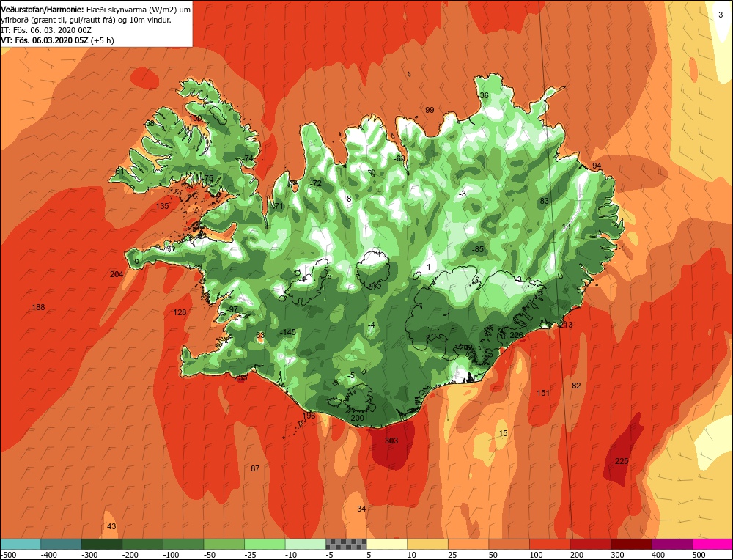This screenshot has height=560, width=733.
Task: Click the map value 43 in the lower-left ocean
Action: tap(111, 526)
